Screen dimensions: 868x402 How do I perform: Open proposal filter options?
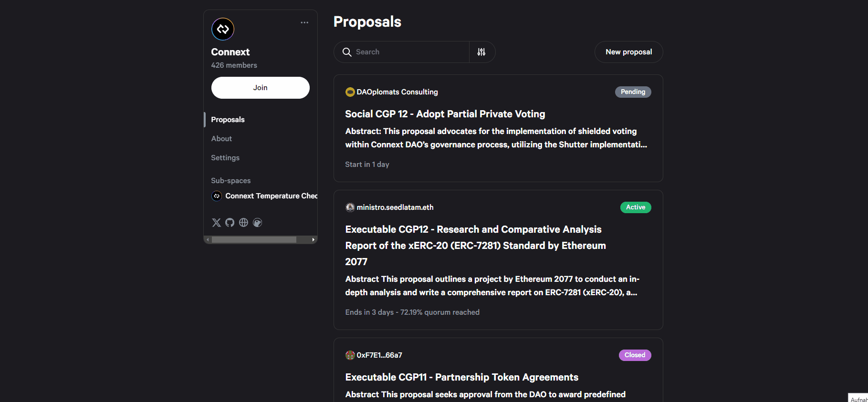click(x=481, y=52)
